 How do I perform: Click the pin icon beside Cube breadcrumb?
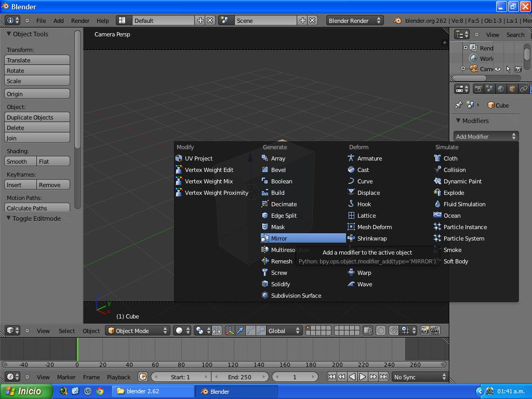click(458, 105)
